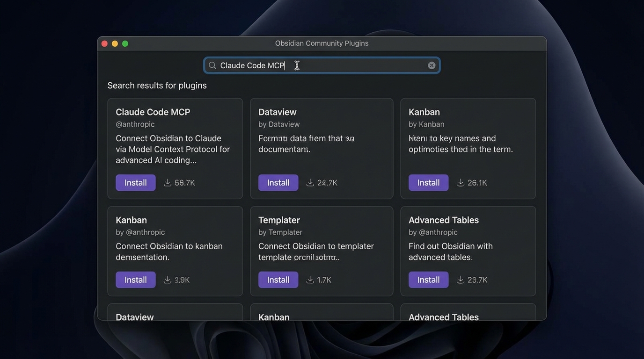Screen dimensions: 644x359
Task: Click the download icon next to Dataview's 24.7K count
Action: click(x=310, y=182)
